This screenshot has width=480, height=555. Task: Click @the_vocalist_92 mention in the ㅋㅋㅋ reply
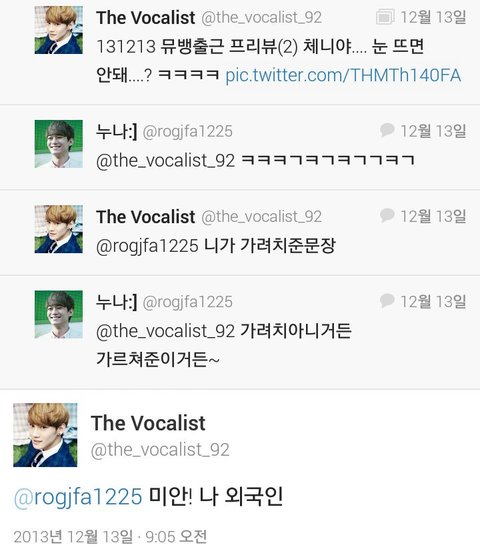tap(165, 161)
